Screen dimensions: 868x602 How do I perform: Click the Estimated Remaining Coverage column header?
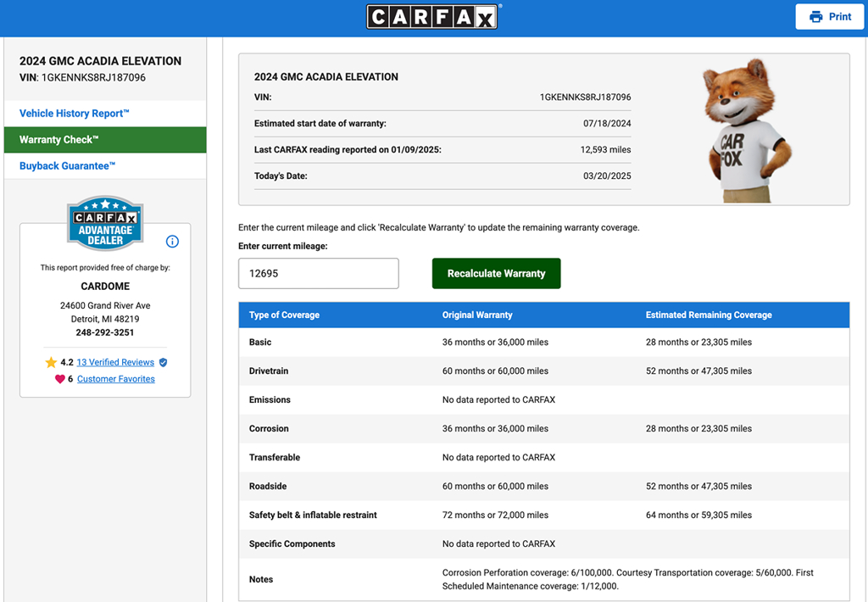709,315
